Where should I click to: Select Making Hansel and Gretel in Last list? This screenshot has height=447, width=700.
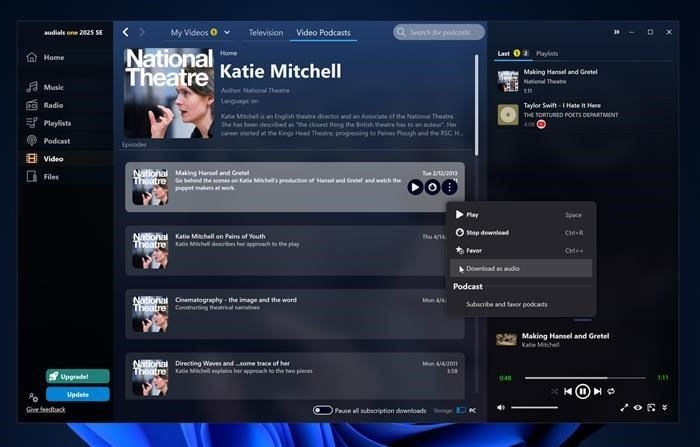583,81
